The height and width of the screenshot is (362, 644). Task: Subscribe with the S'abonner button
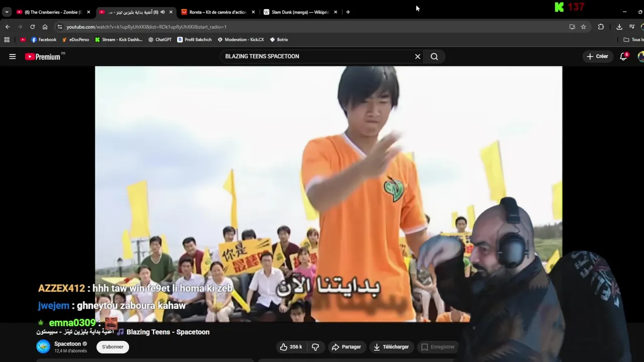pyautogui.click(x=113, y=347)
